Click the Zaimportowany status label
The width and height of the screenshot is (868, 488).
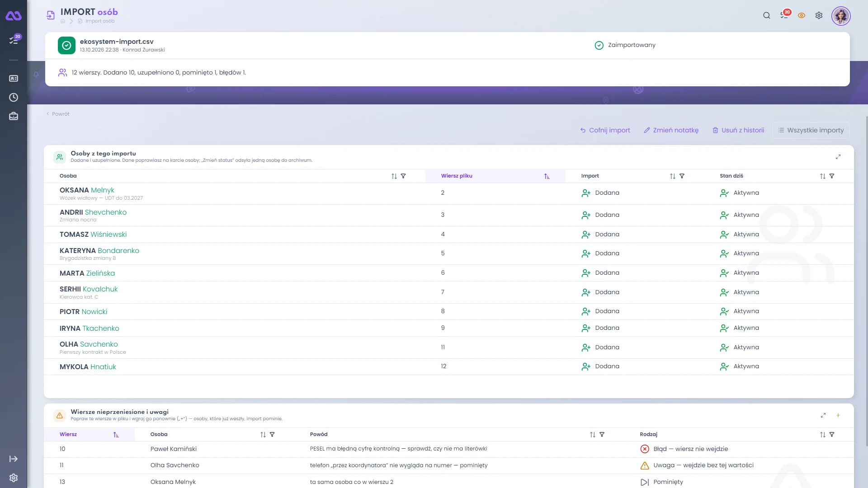[632, 45]
